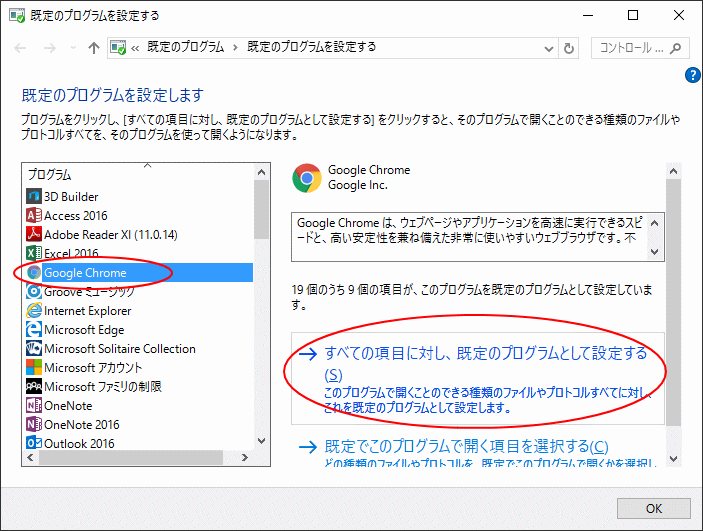Click the Excel 2016 icon
This screenshot has height=531, width=703.
click(34, 253)
